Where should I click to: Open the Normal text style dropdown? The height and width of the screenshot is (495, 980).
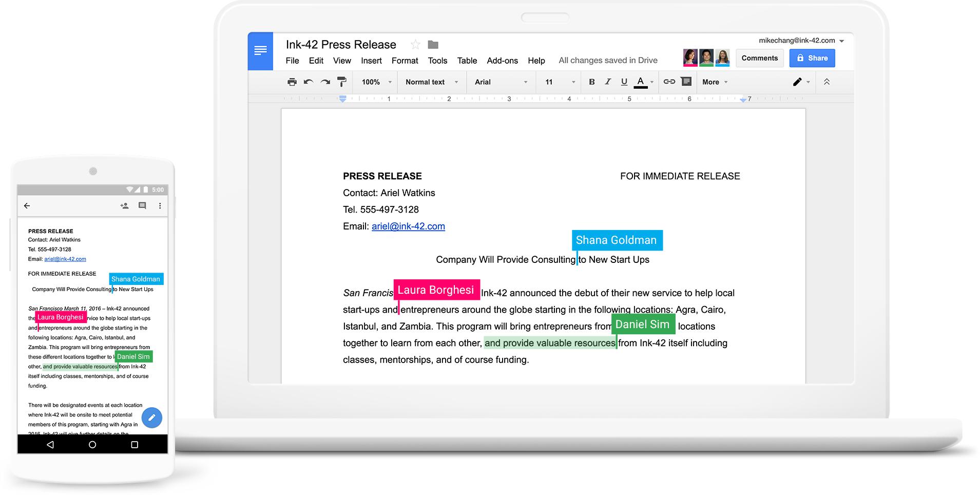click(x=431, y=82)
